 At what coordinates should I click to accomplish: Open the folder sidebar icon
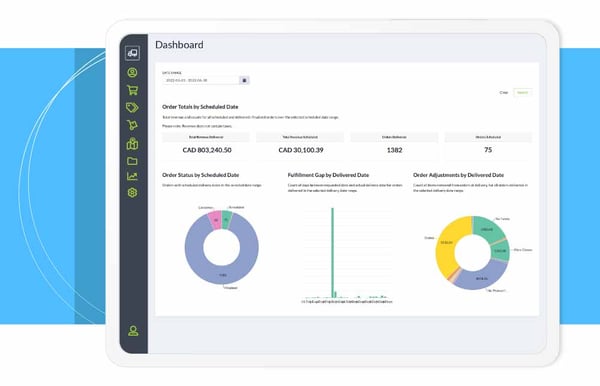point(132,161)
